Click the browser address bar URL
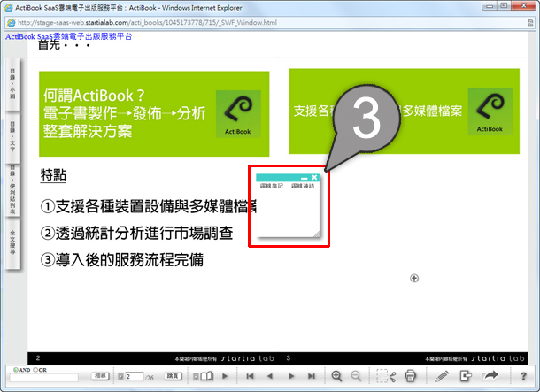The width and height of the screenshot is (540, 392). [x=148, y=23]
